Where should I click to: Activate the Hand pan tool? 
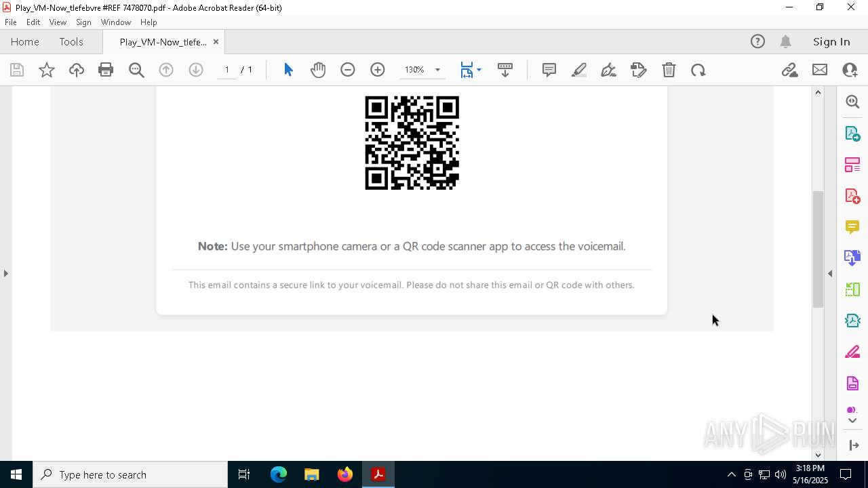point(318,70)
